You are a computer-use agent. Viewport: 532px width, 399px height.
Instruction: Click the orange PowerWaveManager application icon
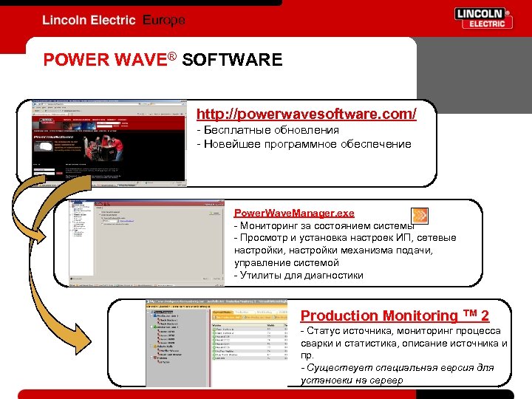[x=420, y=216]
